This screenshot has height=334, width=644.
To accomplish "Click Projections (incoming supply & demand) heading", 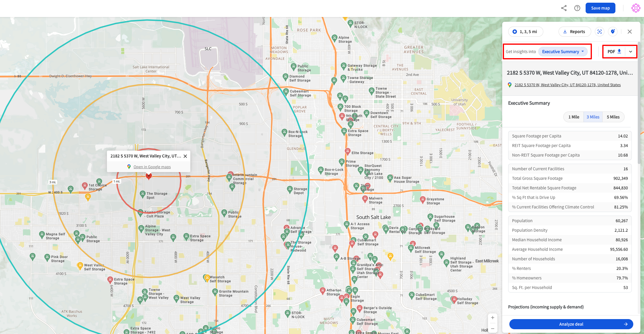I will pyautogui.click(x=546, y=307).
